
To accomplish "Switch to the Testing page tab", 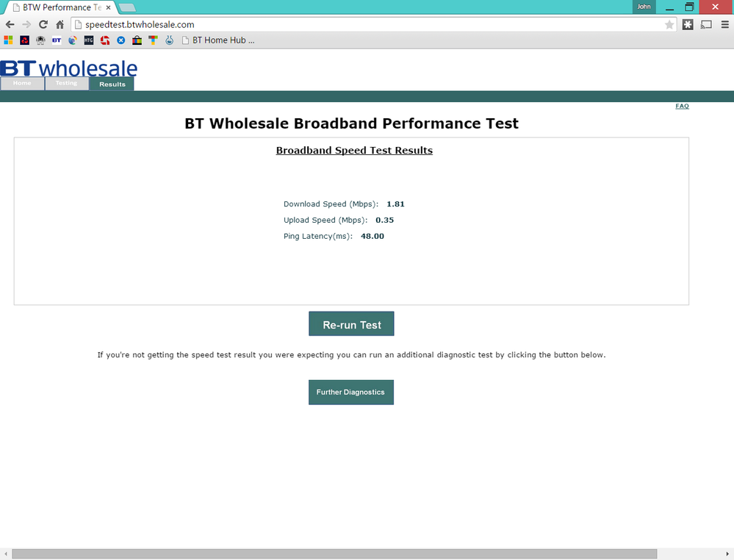I will (66, 83).
